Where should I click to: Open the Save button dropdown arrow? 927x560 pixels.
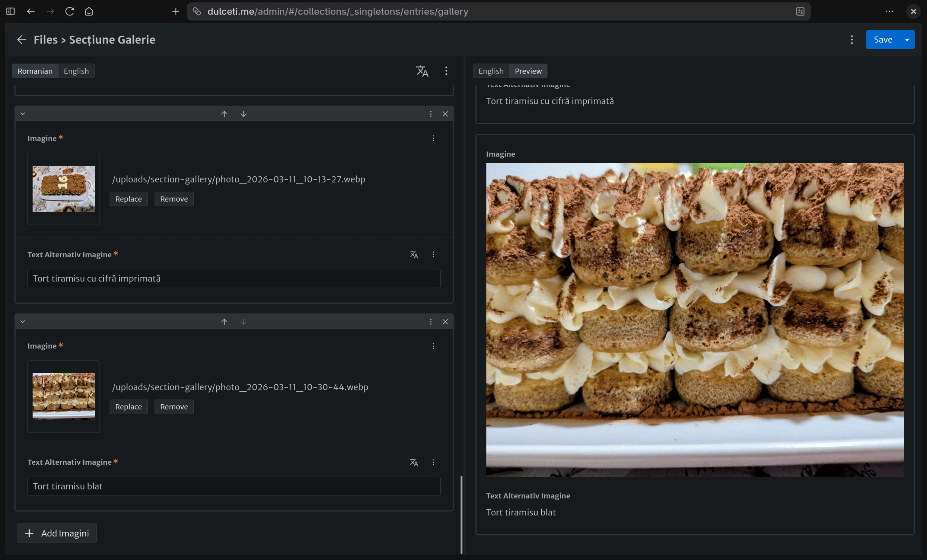[907, 40]
